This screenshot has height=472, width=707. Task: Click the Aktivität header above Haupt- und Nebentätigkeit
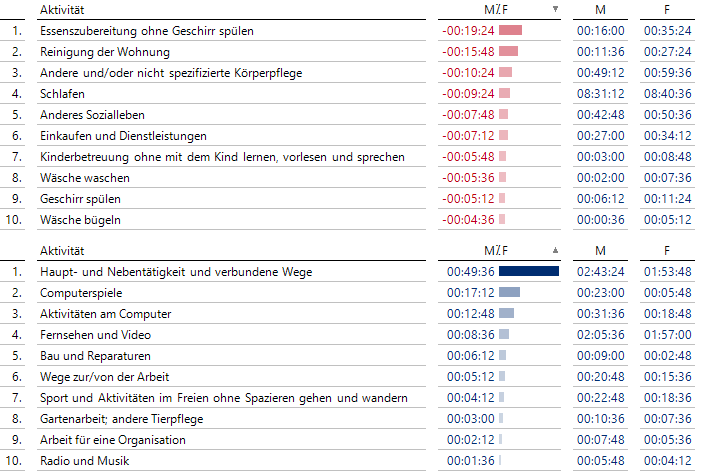62,250
